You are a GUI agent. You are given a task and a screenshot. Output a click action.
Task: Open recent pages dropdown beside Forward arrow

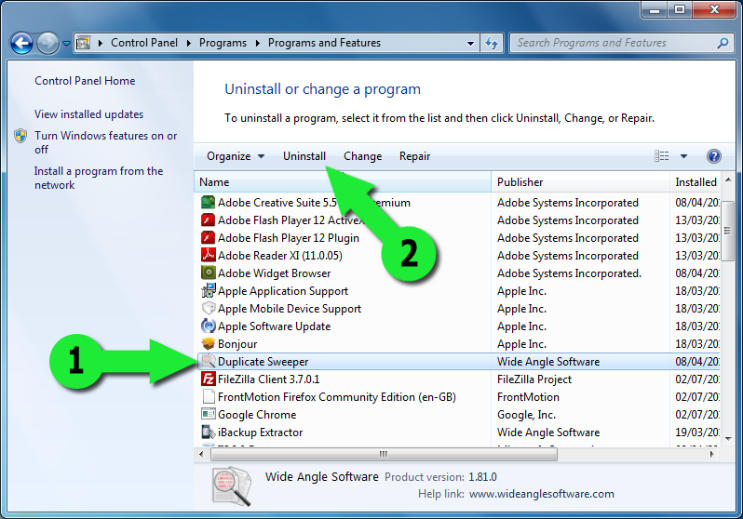(66, 43)
